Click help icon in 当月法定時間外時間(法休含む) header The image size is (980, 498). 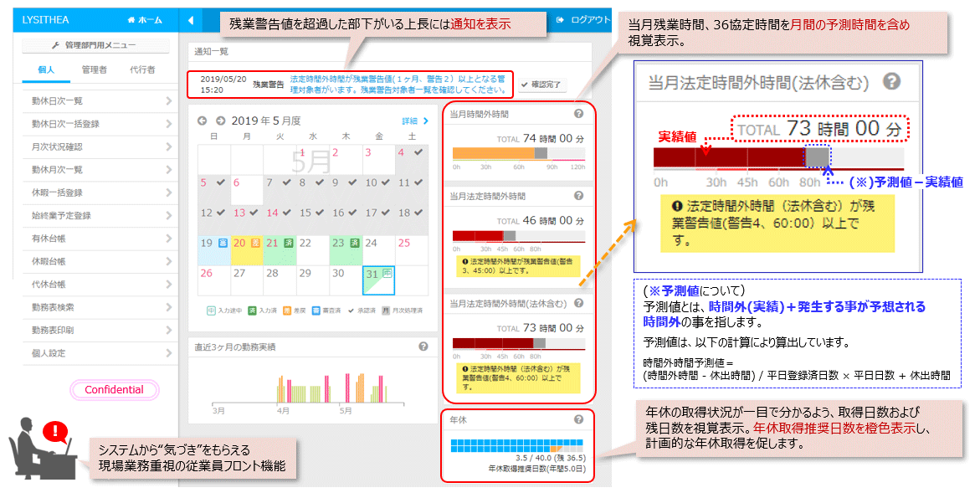click(x=578, y=303)
